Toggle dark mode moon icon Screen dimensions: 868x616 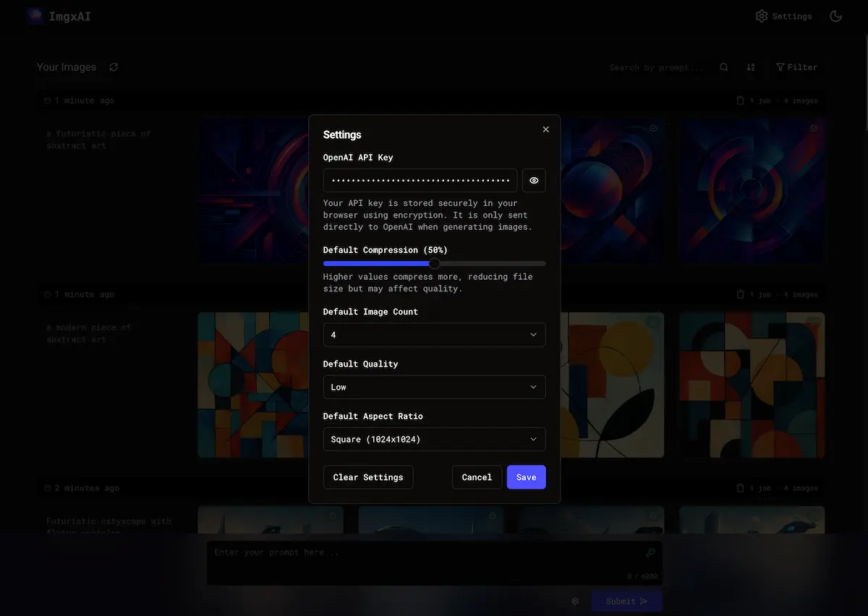(x=836, y=16)
